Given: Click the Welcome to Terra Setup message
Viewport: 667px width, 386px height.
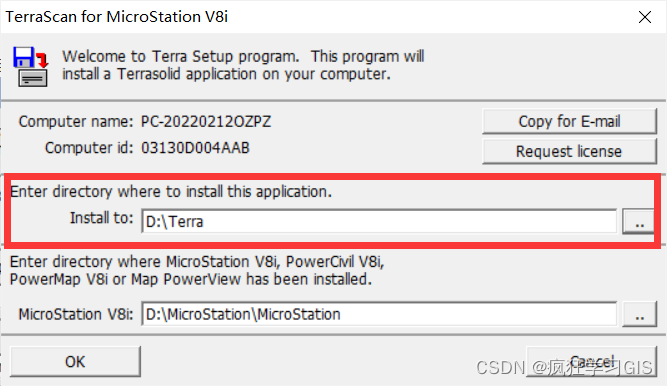Looking at the screenshot, I should pyautogui.click(x=243, y=65).
